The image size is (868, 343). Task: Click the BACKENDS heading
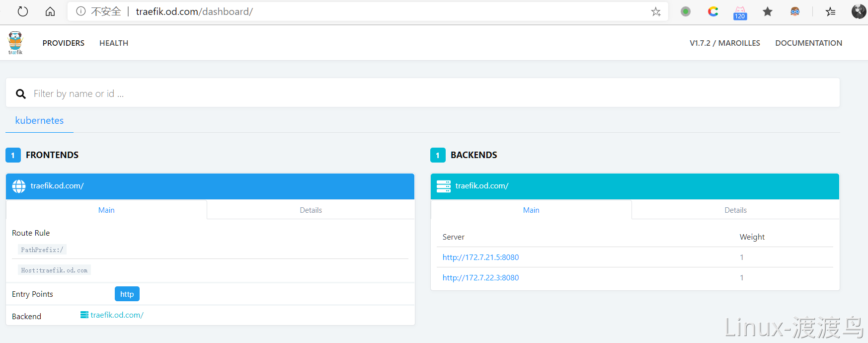[x=473, y=155]
